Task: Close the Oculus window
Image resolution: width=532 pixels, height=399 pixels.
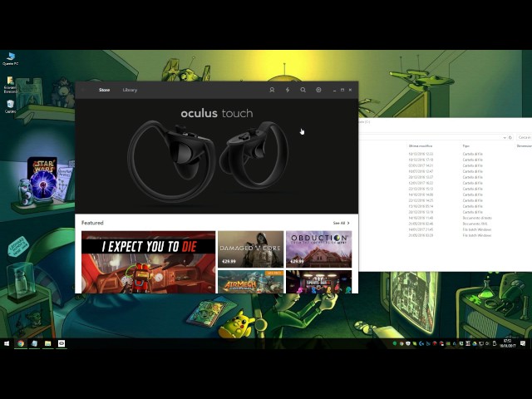Action: [350, 90]
